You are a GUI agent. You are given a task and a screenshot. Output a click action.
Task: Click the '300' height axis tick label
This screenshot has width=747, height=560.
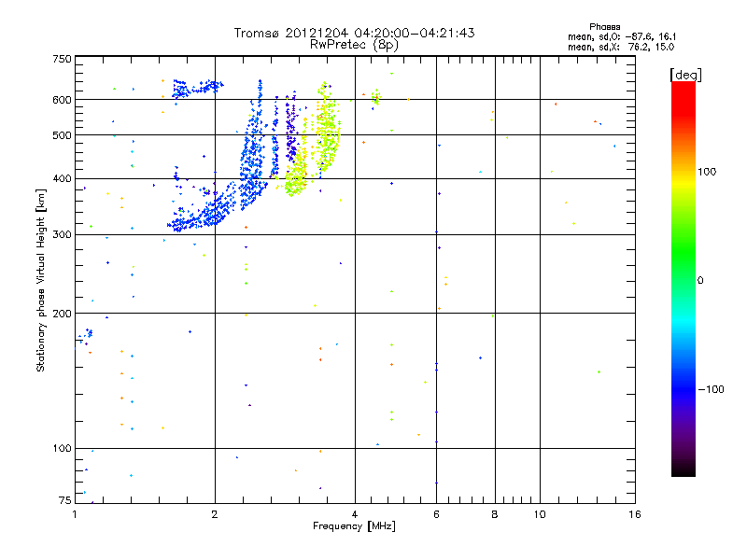pyautogui.click(x=62, y=235)
